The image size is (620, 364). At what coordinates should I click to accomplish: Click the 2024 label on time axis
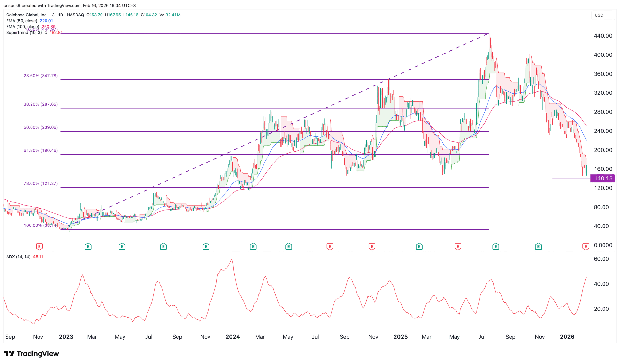coord(232,337)
